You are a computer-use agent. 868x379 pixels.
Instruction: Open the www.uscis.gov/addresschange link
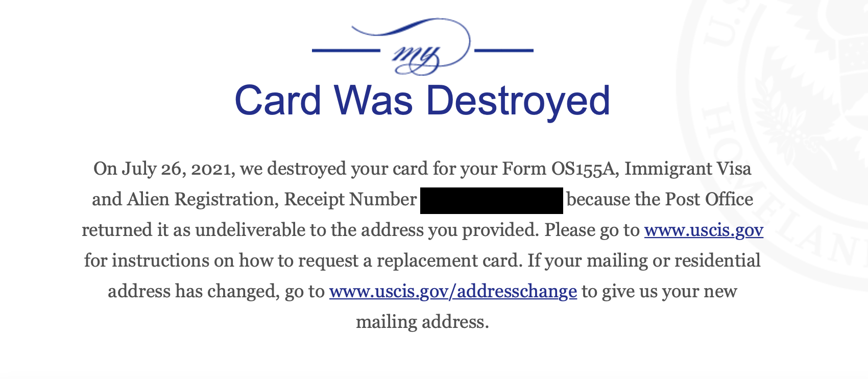click(453, 292)
